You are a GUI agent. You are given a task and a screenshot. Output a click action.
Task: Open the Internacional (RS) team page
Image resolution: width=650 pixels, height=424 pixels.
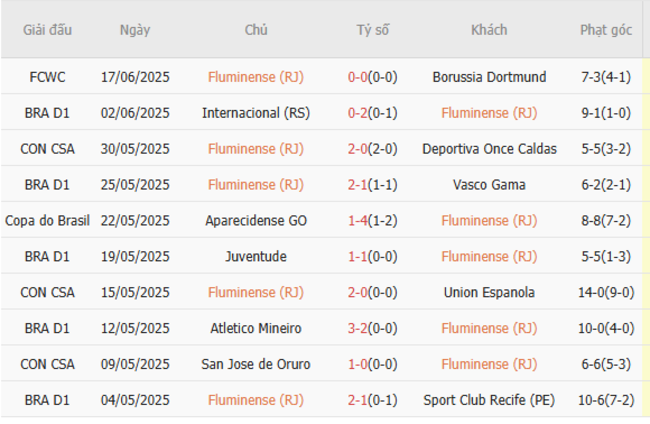pos(256,112)
